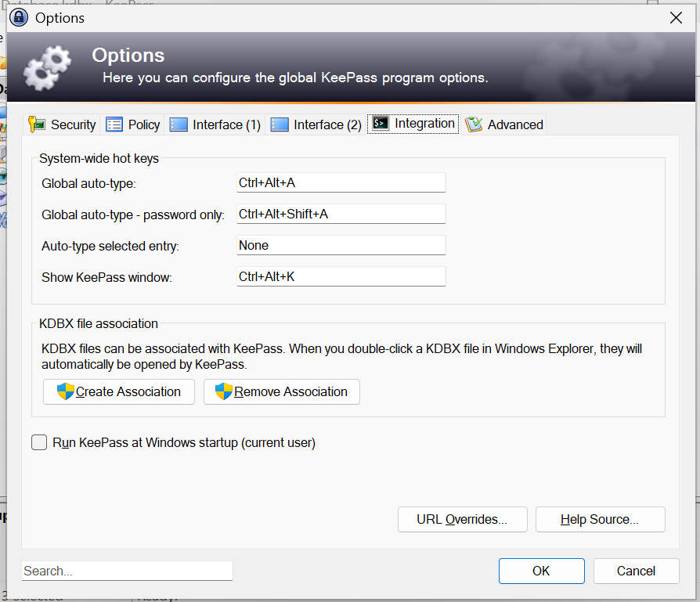Click shield icon on Create Association
700x602 pixels.
[x=65, y=391]
